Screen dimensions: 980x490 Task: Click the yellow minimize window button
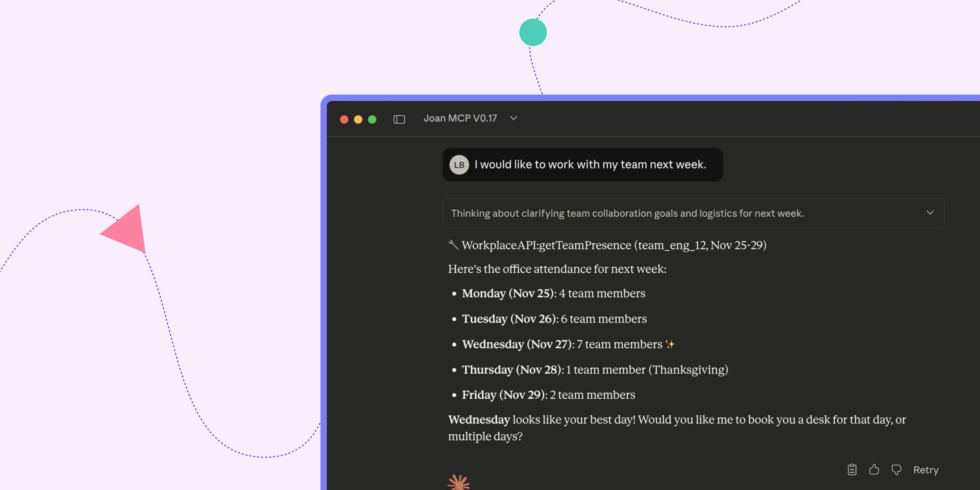coord(358,120)
